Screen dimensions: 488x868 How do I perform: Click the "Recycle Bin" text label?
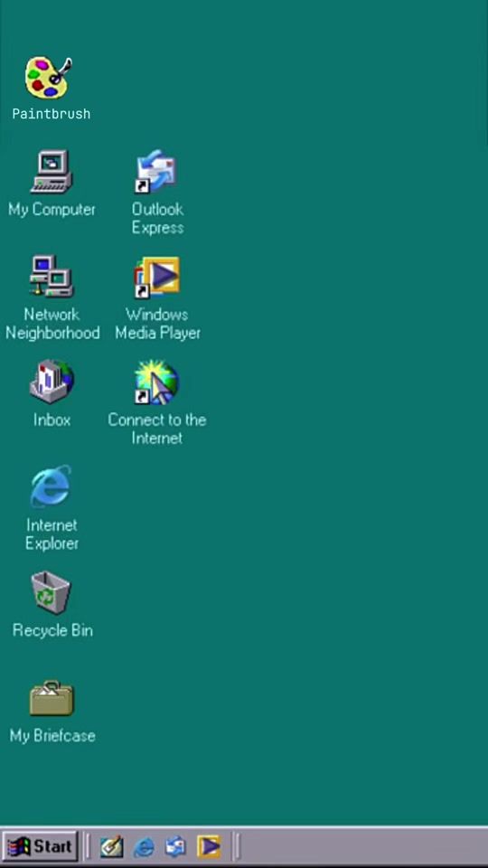click(x=52, y=630)
